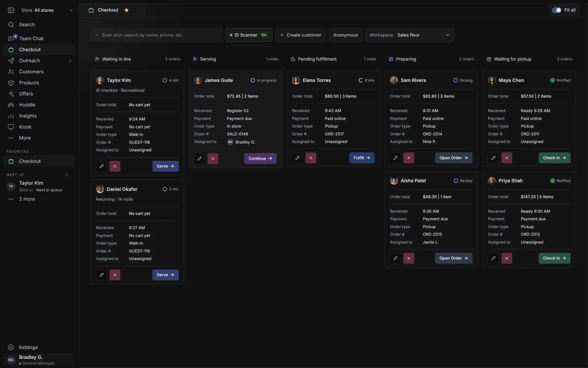
Task: Select the Anonymous customer button
Action: click(345, 35)
